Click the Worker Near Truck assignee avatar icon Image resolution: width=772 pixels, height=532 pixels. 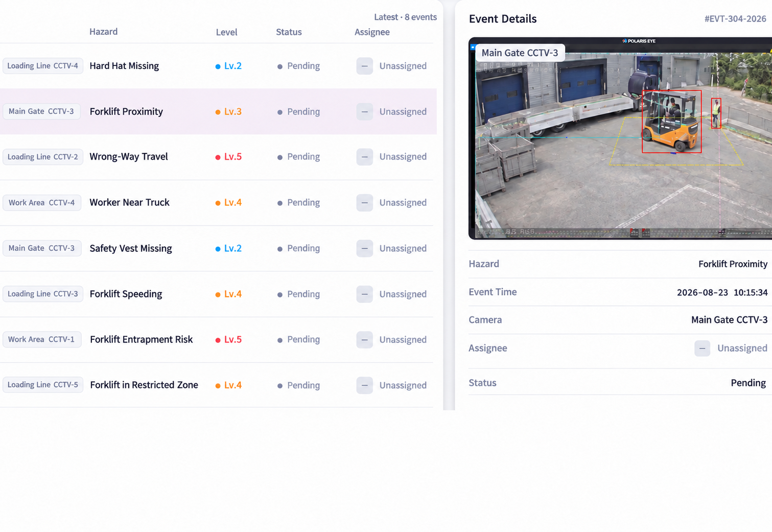point(364,202)
